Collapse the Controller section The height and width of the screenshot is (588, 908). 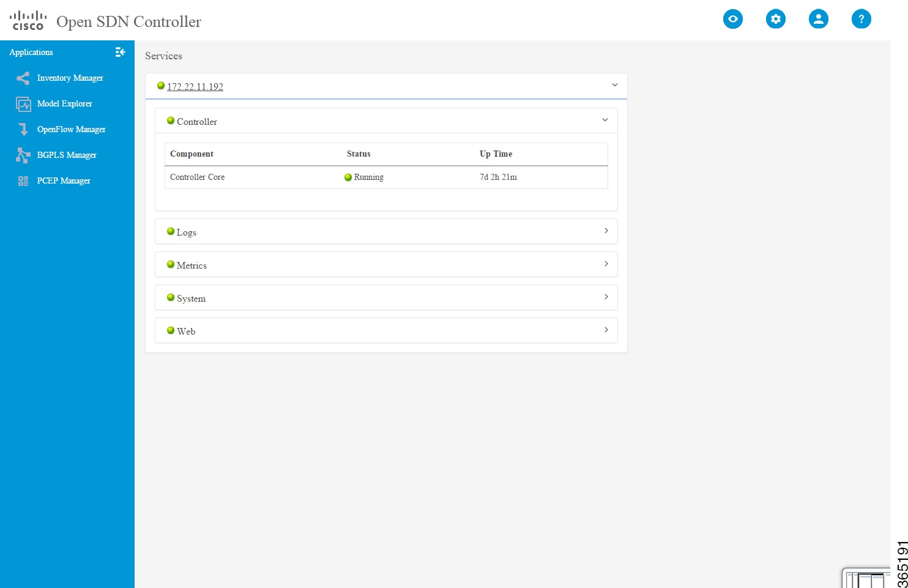[x=605, y=120]
